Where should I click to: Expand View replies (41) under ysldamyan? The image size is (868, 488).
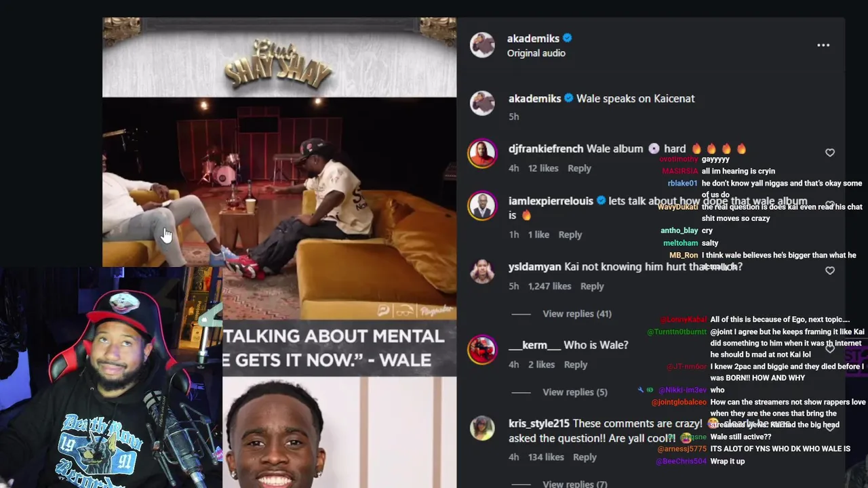[577, 314]
